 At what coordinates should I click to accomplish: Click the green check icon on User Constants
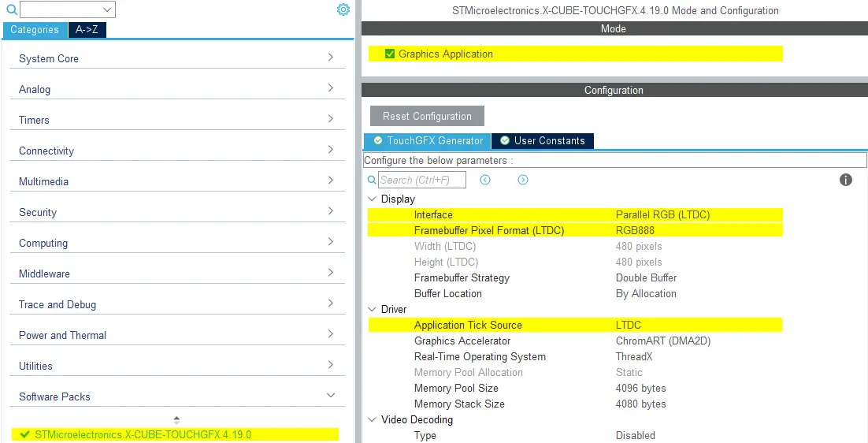click(x=505, y=140)
